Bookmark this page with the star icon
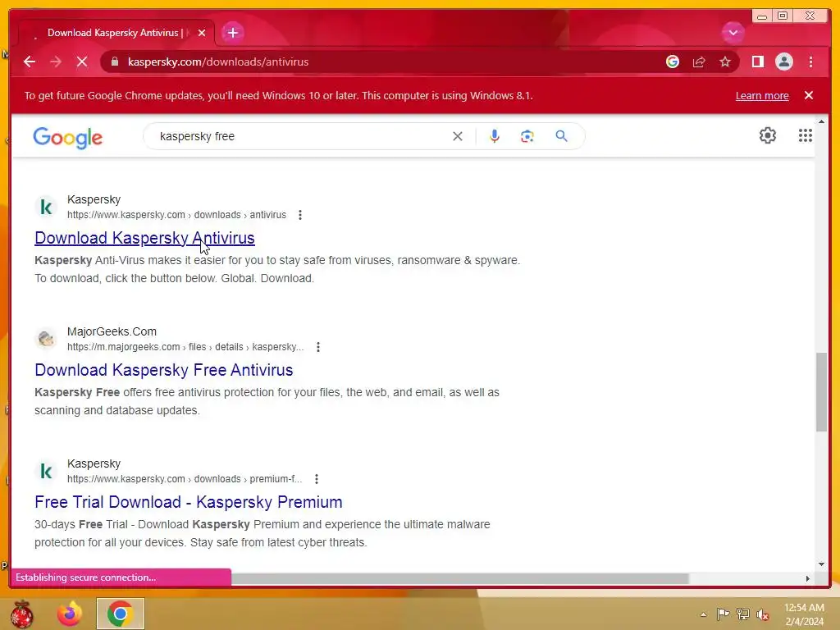840x630 pixels. pyautogui.click(x=725, y=62)
